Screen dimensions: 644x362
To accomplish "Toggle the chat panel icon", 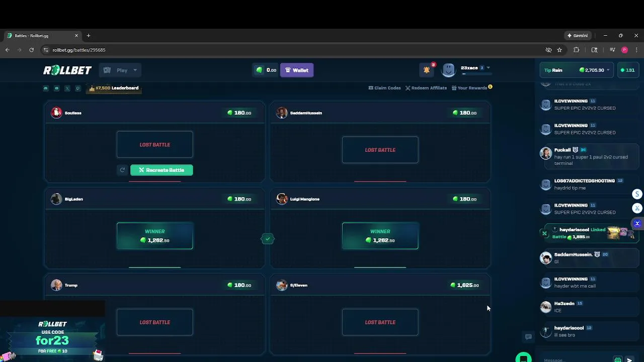I will pyautogui.click(x=528, y=337).
